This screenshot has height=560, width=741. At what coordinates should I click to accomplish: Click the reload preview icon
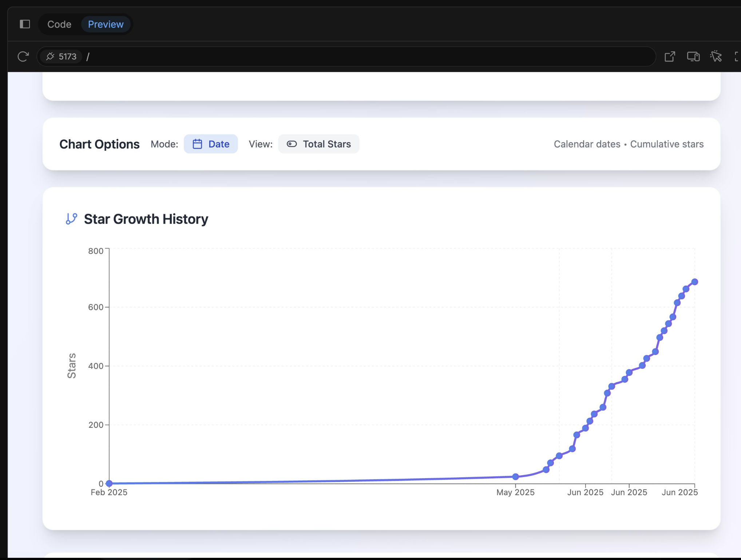tap(23, 56)
